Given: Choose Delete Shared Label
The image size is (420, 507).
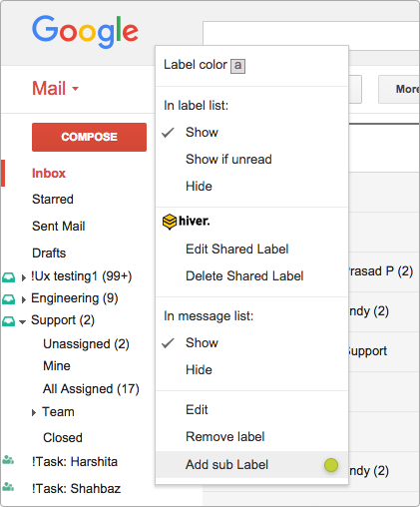Looking at the screenshot, I should point(244,276).
